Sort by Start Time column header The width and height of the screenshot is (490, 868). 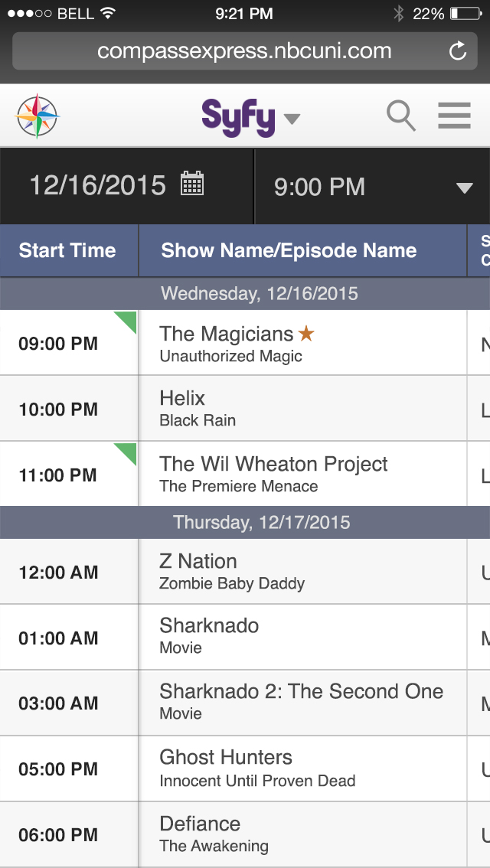67,250
